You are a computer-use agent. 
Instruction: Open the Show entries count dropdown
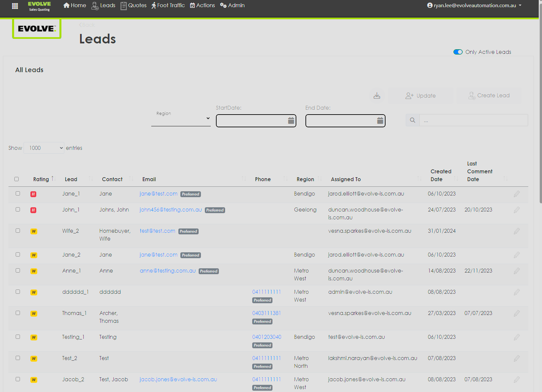pyautogui.click(x=44, y=148)
